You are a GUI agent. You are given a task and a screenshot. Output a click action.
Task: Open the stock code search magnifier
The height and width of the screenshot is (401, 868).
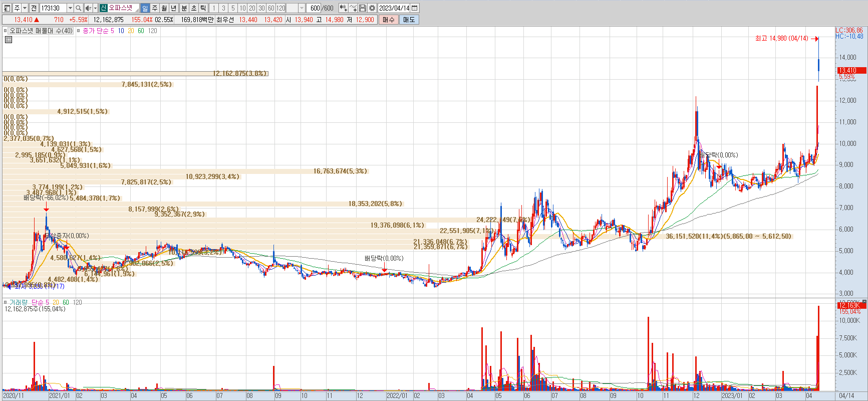(79, 8)
